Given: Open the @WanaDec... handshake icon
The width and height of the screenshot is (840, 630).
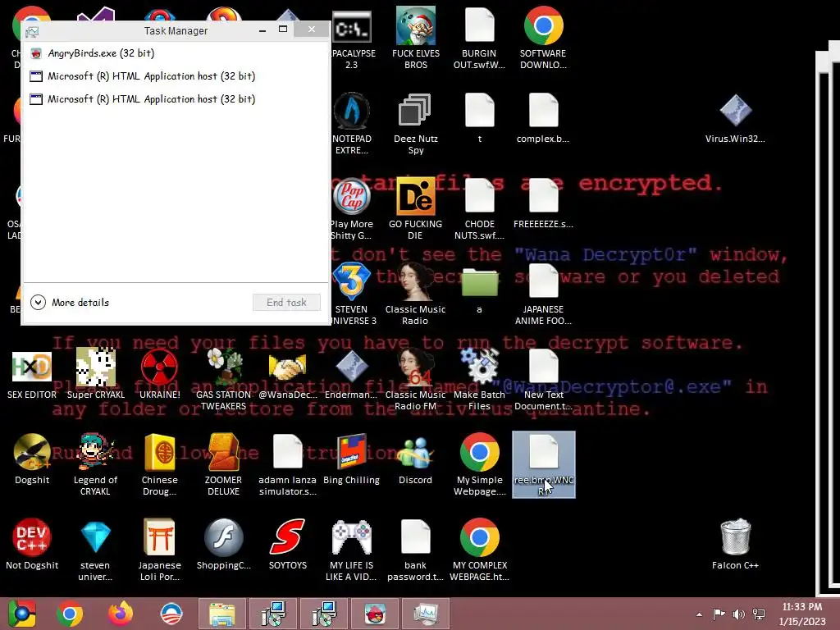Looking at the screenshot, I should pyautogui.click(x=288, y=375).
